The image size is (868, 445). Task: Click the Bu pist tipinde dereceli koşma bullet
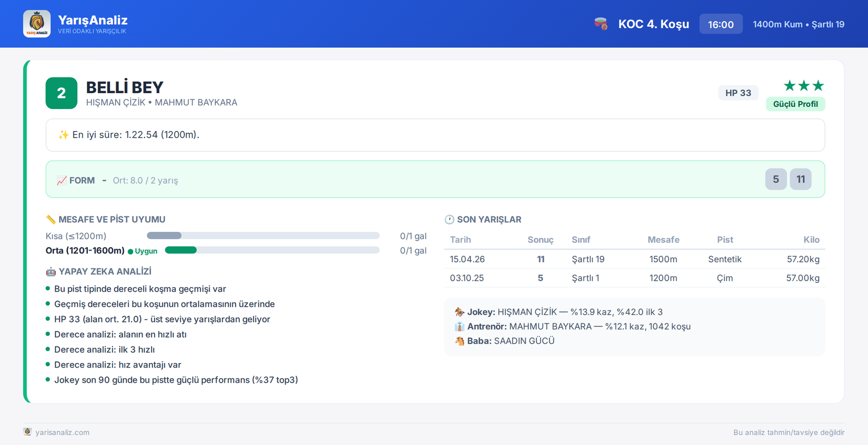click(140, 289)
